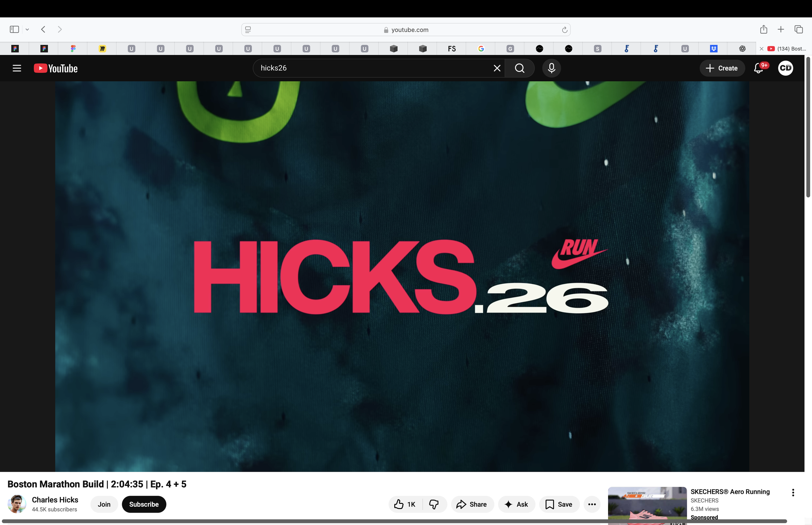812x525 pixels.
Task: Click the 6.3M views text
Action: [705, 509]
